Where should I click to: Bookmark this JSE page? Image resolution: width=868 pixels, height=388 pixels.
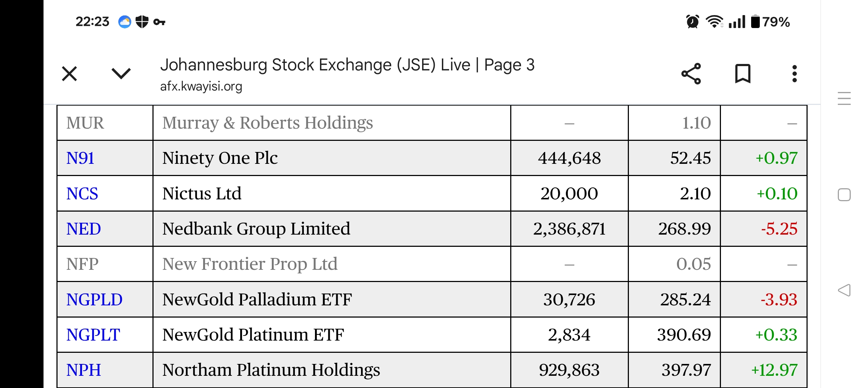(x=743, y=74)
